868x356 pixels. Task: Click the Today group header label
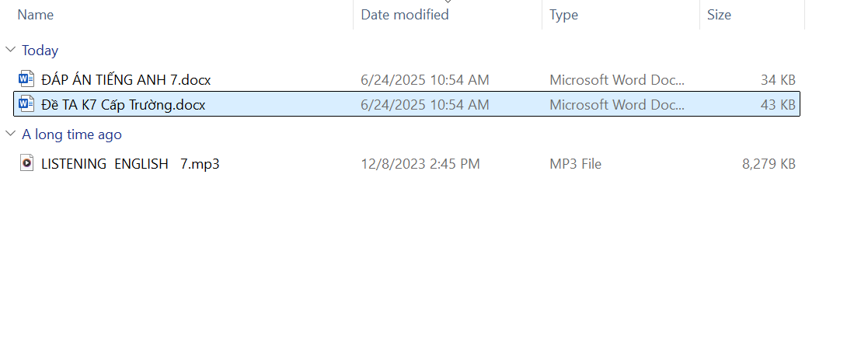tap(40, 51)
